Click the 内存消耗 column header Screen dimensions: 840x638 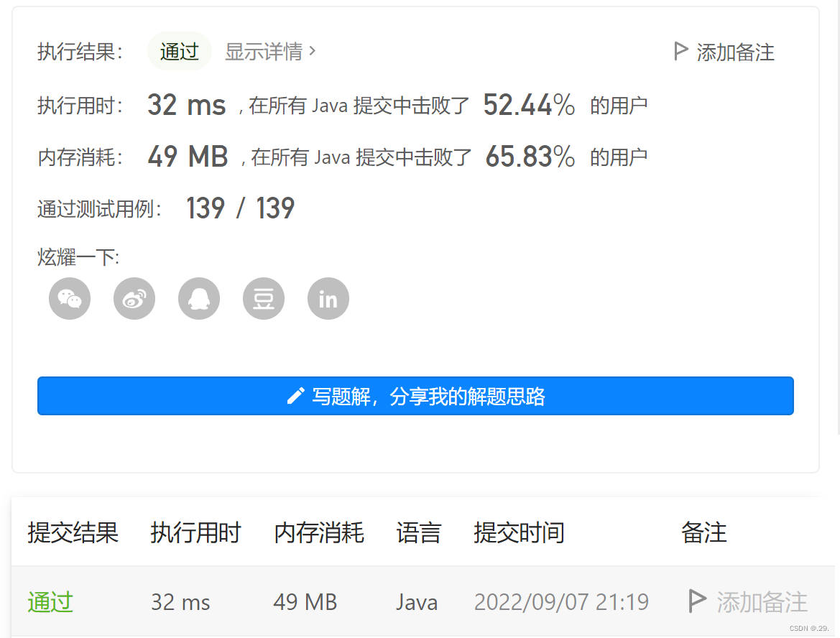319,533
